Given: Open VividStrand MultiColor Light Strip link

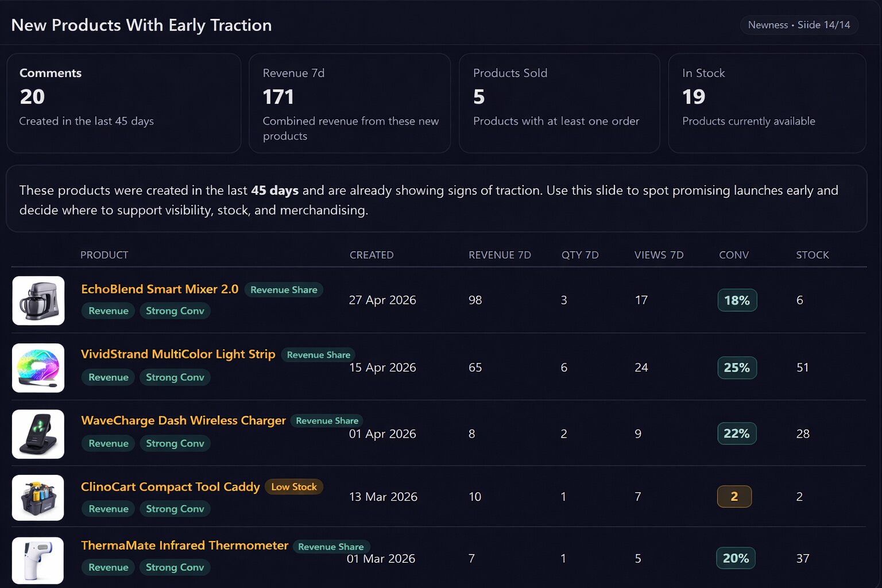Looking at the screenshot, I should (x=178, y=354).
